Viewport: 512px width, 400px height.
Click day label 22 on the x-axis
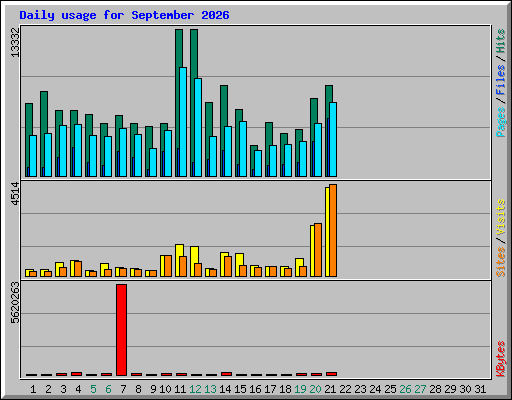[345, 389]
